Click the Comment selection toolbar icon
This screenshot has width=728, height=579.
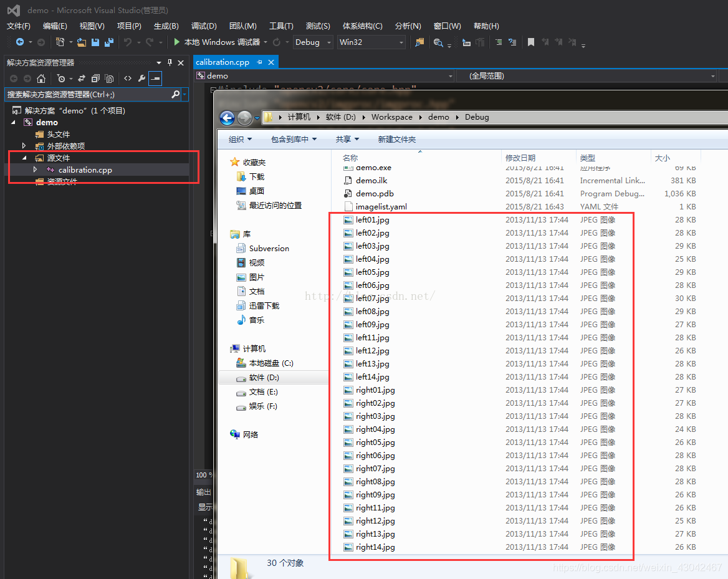pos(498,42)
